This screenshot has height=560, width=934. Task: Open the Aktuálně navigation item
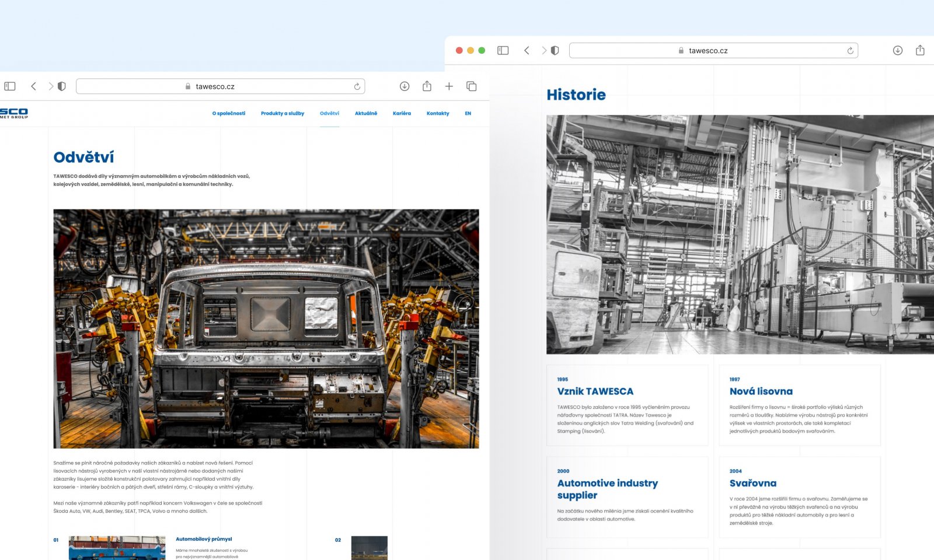click(x=366, y=113)
